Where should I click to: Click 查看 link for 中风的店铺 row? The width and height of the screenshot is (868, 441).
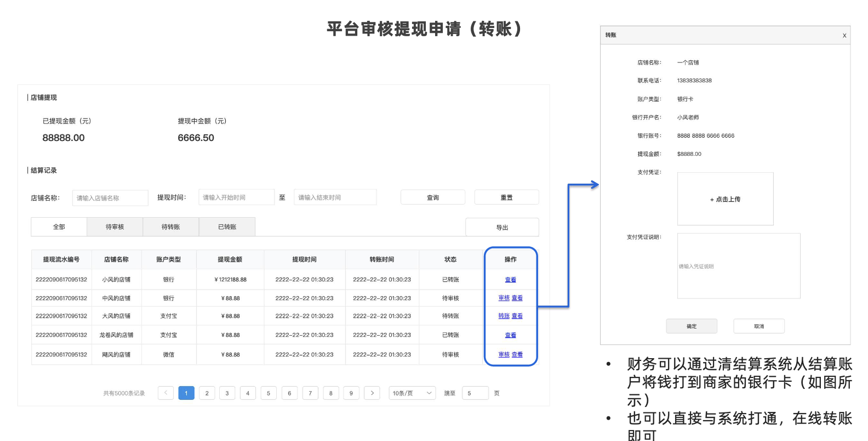[x=517, y=298]
